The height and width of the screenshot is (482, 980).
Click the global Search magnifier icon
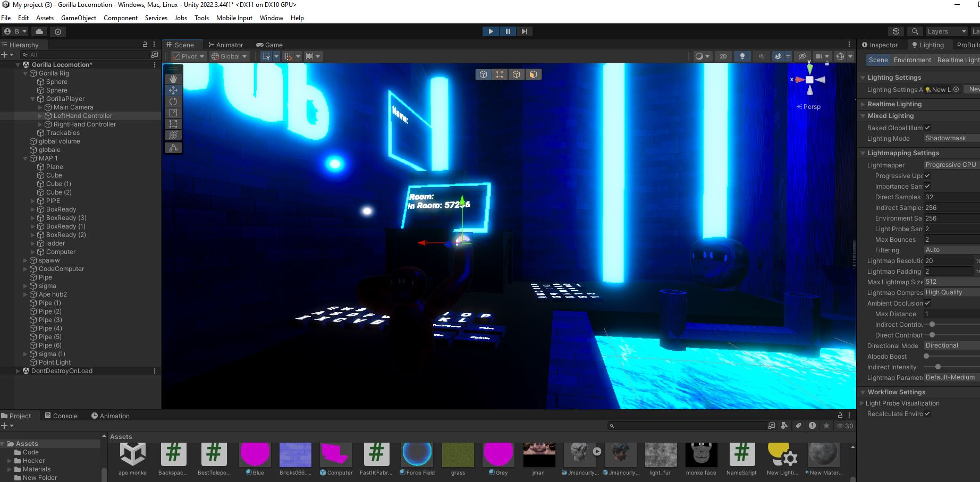click(x=915, y=31)
